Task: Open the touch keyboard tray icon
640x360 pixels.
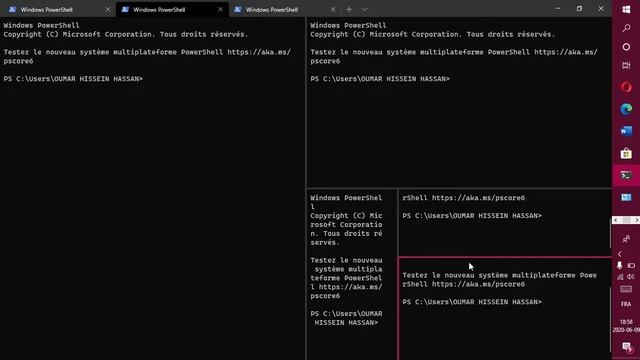Action: (626, 289)
